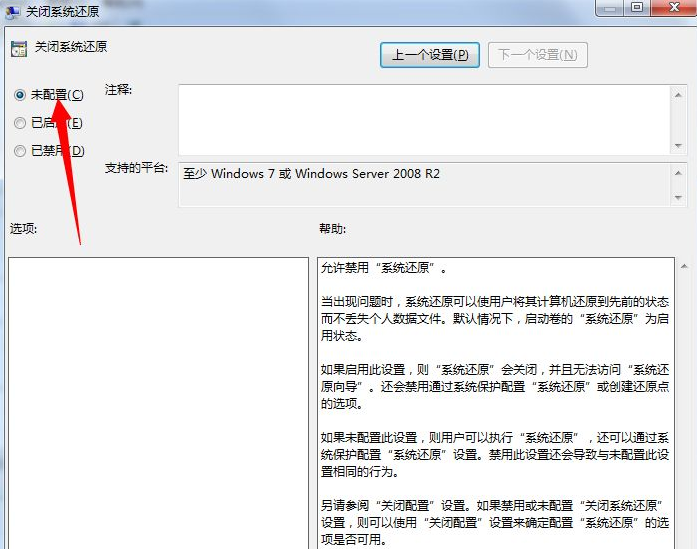
Task: Select the 未配置(C) radio button
Action: pos(20,95)
